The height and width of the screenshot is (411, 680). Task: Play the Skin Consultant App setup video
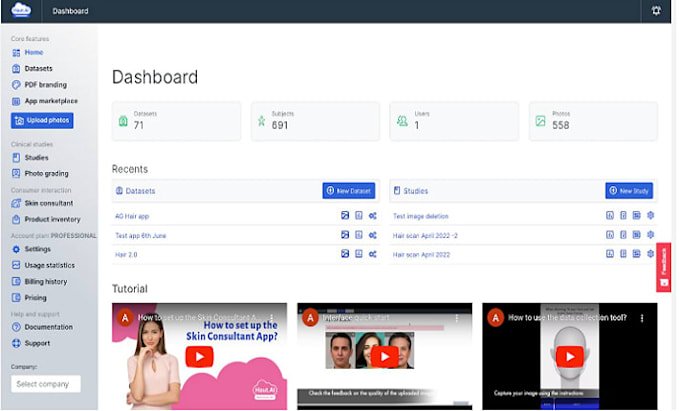pos(199,357)
